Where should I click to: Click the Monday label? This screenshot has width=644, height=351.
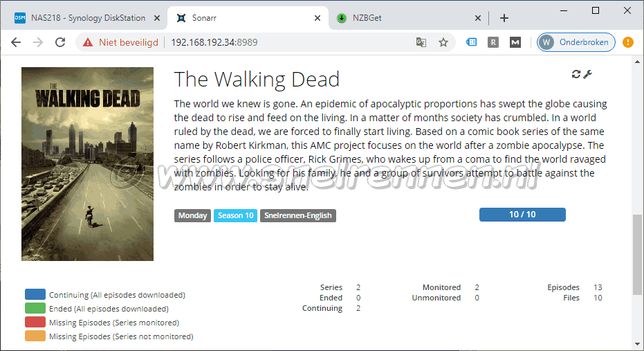coord(192,215)
